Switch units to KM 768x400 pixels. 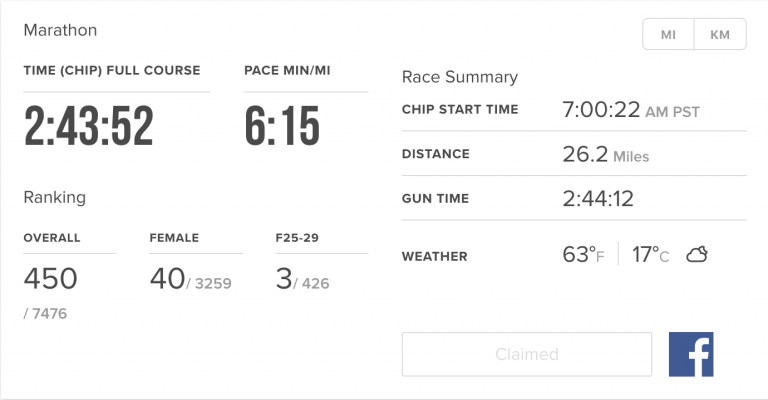(720, 35)
